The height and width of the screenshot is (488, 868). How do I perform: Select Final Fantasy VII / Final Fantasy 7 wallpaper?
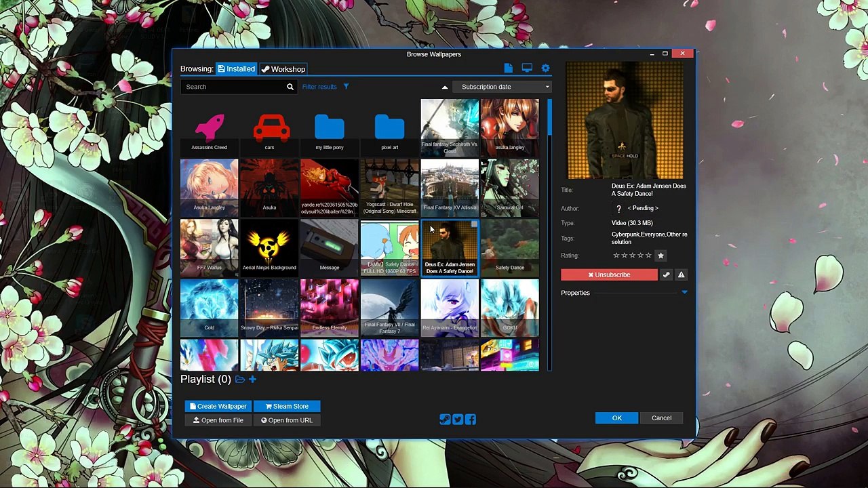coord(389,308)
